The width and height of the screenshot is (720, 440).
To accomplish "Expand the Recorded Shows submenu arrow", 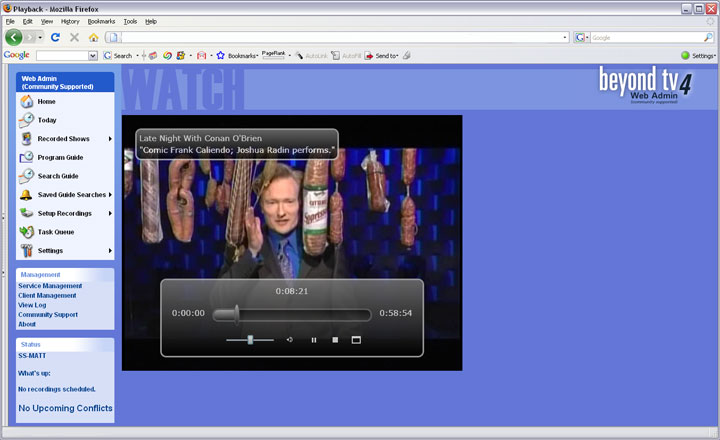I will [110, 139].
